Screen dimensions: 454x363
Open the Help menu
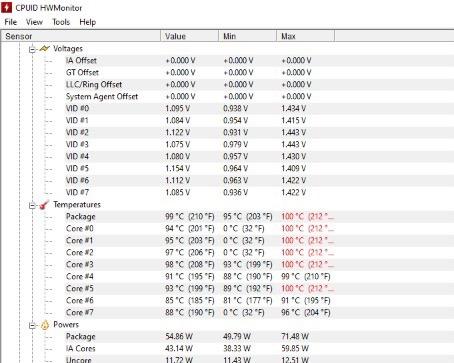[x=87, y=22]
